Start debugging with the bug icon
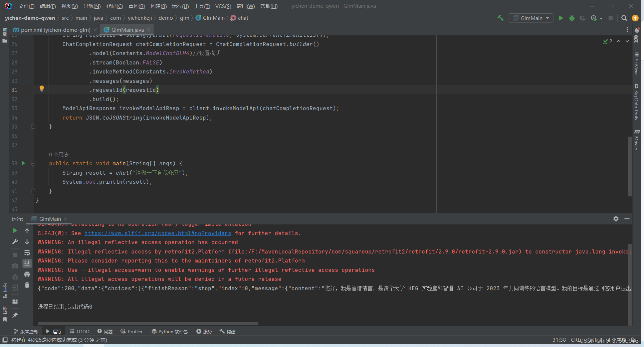The image size is (644, 347). tap(572, 18)
